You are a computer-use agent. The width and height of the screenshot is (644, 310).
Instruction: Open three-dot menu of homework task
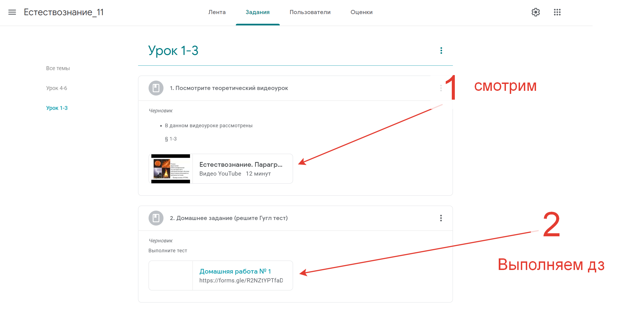[x=441, y=218]
